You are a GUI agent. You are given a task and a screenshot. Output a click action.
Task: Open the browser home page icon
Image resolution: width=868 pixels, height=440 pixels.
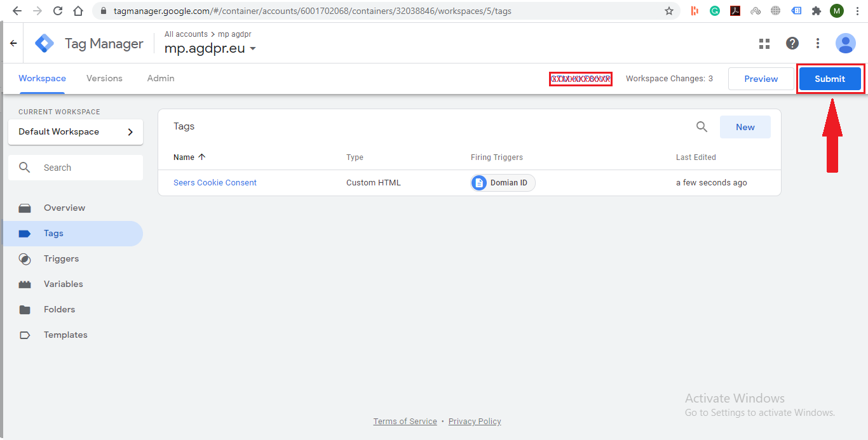[78, 11]
